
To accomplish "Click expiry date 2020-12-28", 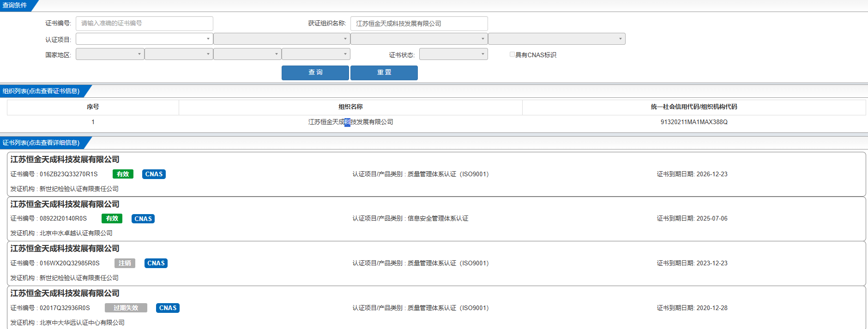I will (711, 308).
